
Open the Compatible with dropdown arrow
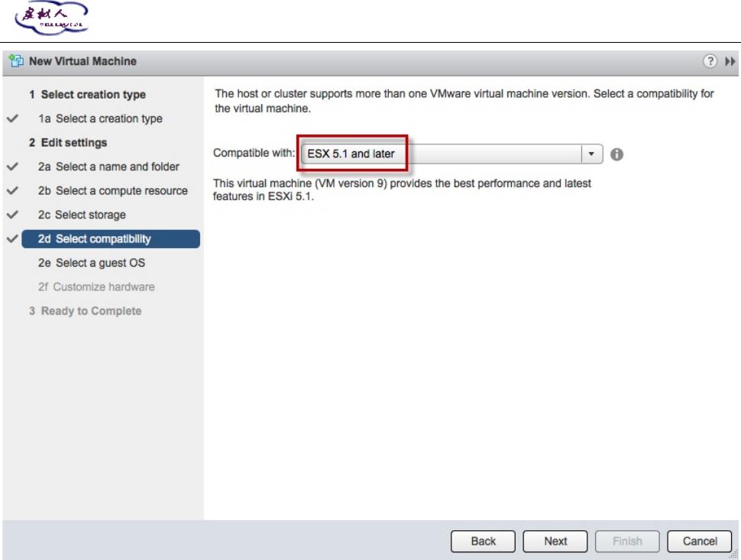click(591, 154)
